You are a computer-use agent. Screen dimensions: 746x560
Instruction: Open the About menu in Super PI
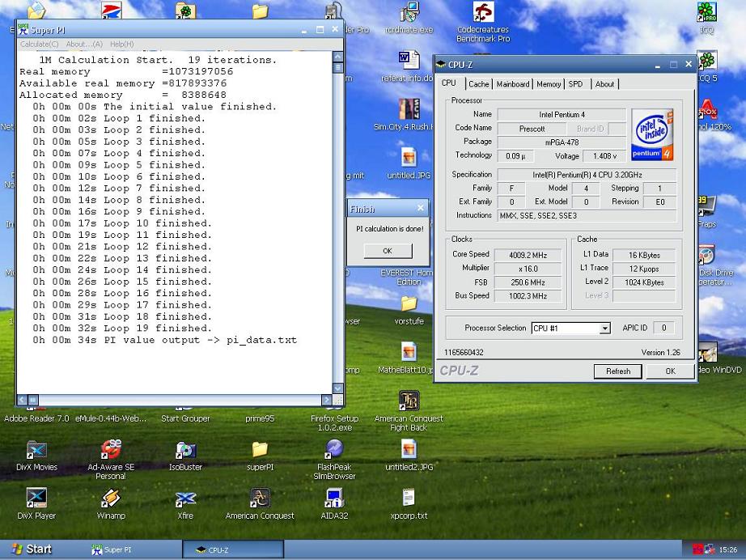click(84, 45)
